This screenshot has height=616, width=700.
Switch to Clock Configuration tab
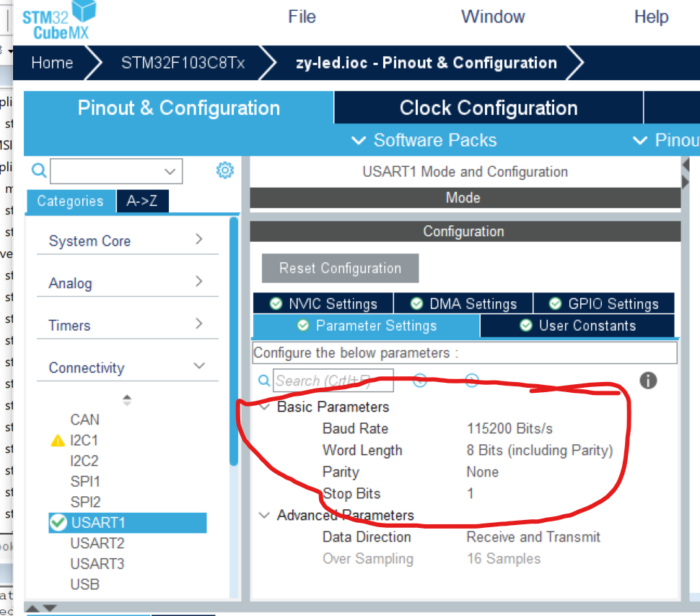pos(489,108)
